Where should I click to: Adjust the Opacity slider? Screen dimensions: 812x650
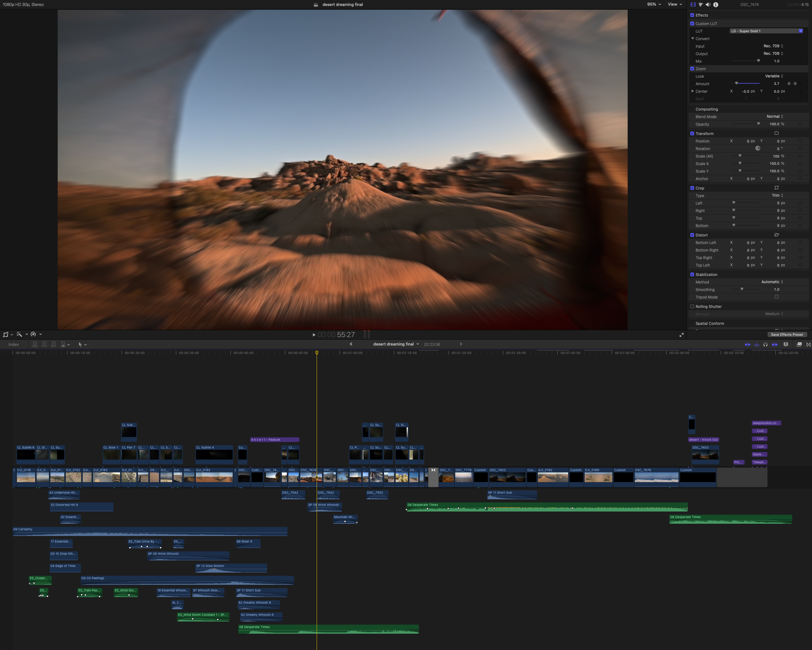(758, 124)
